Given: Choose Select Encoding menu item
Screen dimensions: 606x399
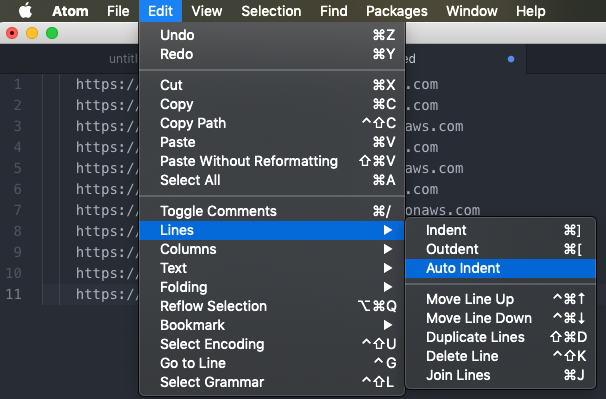Looking at the screenshot, I should pos(272,344).
